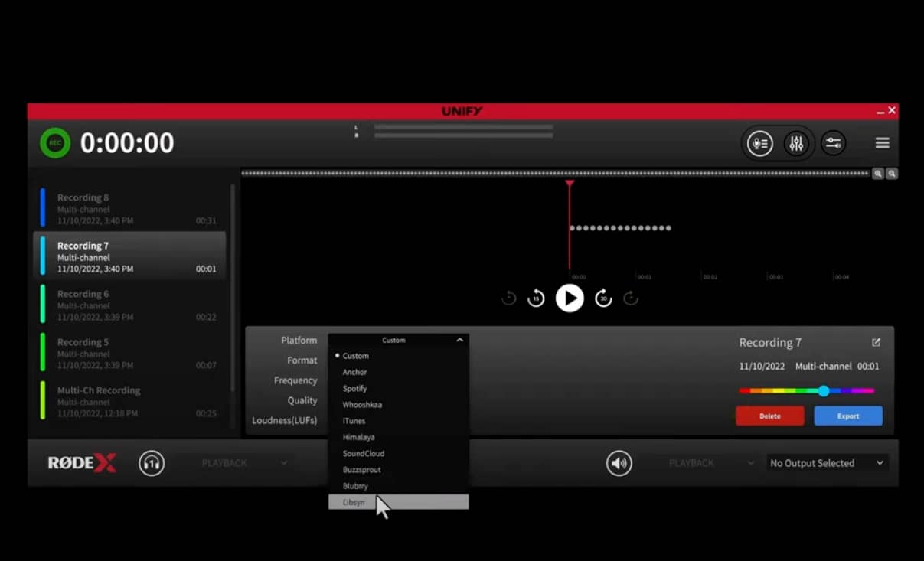The height and width of the screenshot is (561, 924).
Task: Click the UNIFY title in the red bar
Action: coord(462,112)
